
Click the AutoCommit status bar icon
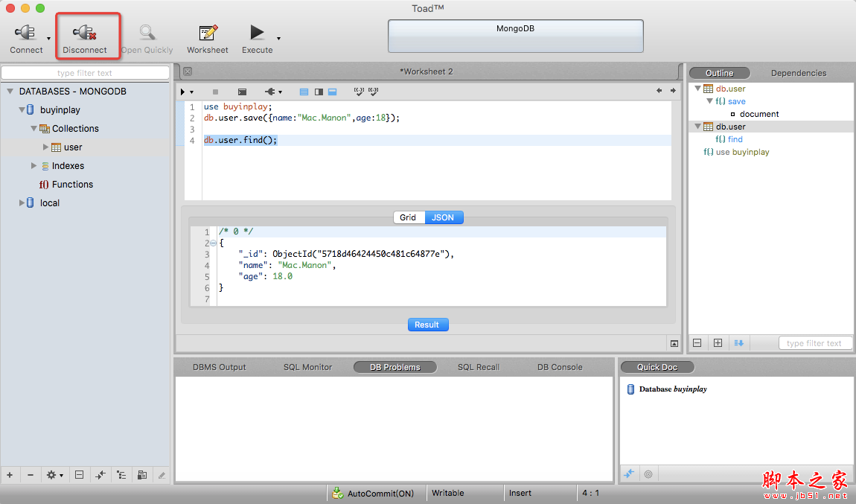tap(338, 493)
